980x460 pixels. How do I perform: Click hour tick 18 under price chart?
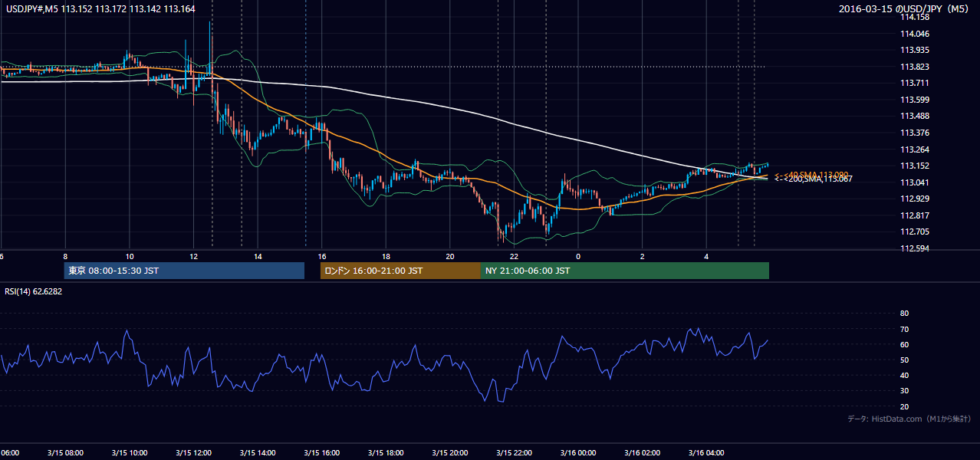pos(386,256)
